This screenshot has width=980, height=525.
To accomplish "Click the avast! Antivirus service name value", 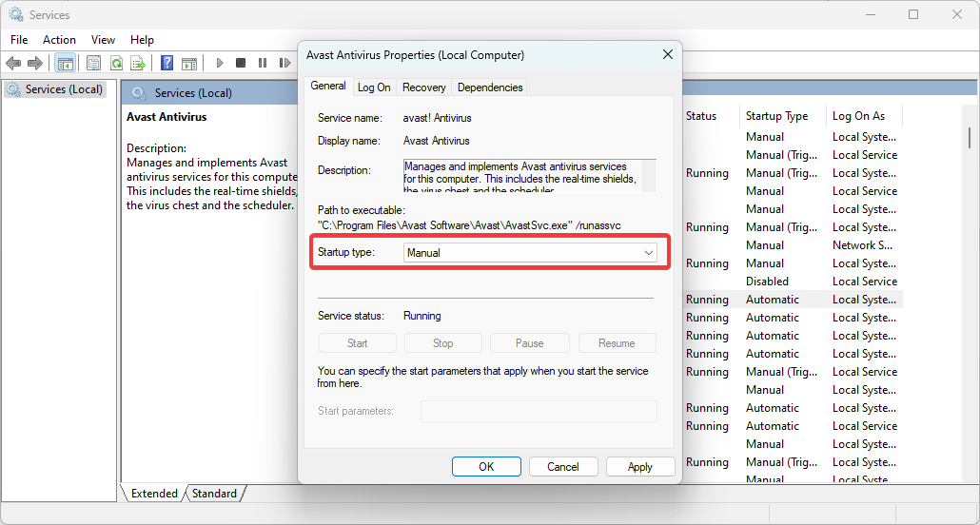I will tap(438, 118).
